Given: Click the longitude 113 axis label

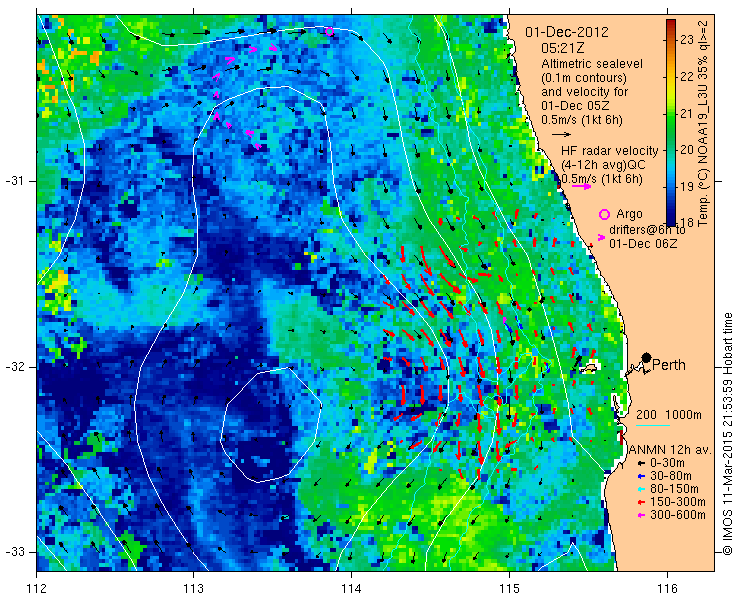Looking at the screenshot, I should click(193, 589).
